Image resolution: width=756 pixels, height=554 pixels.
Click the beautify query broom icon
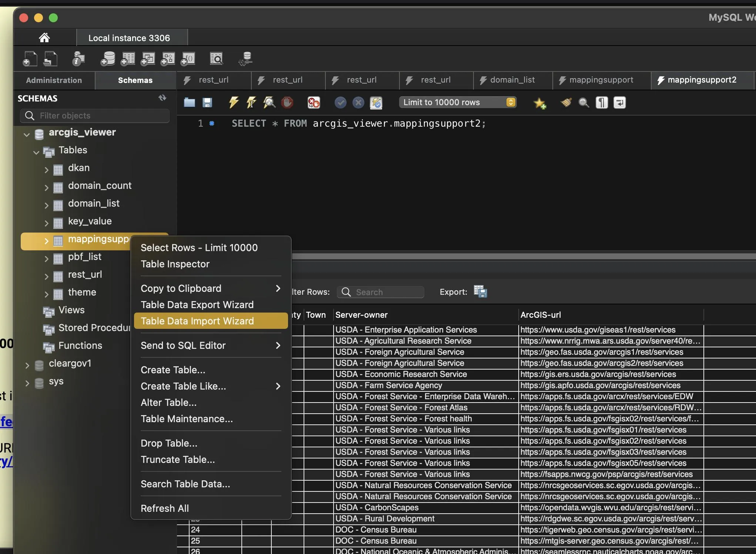click(x=566, y=102)
